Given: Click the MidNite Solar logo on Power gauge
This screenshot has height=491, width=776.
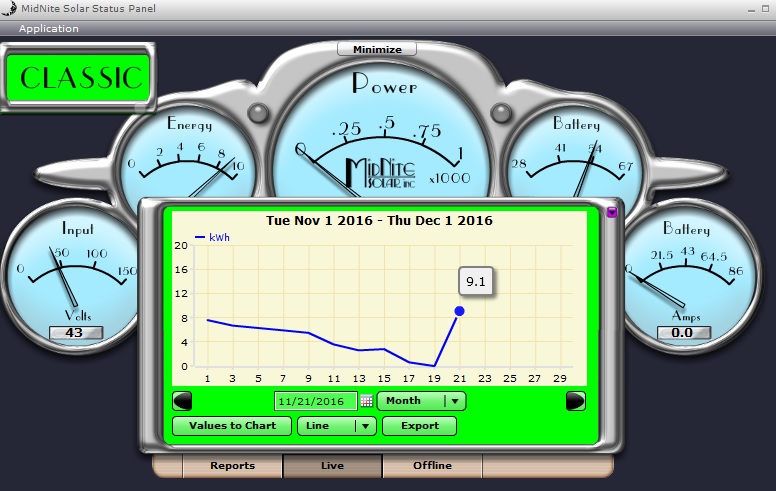Looking at the screenshot, I should pos(380,173).
